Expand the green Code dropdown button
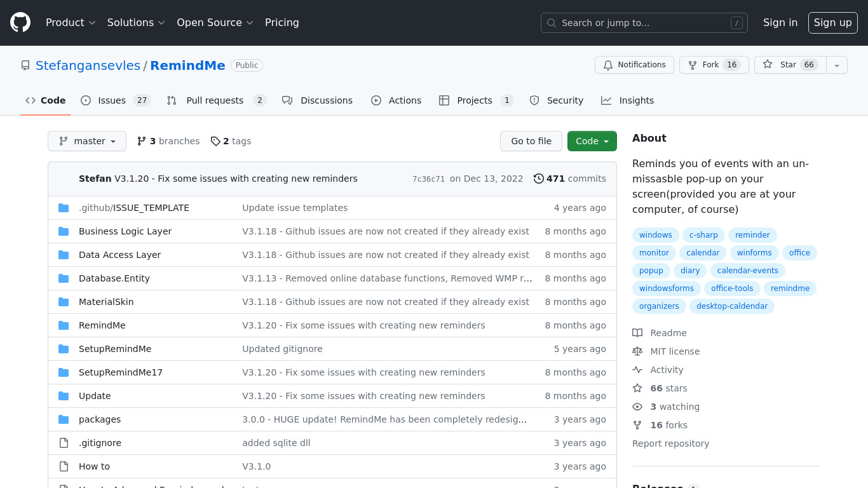The image size is (868, 488). (592, 141)
